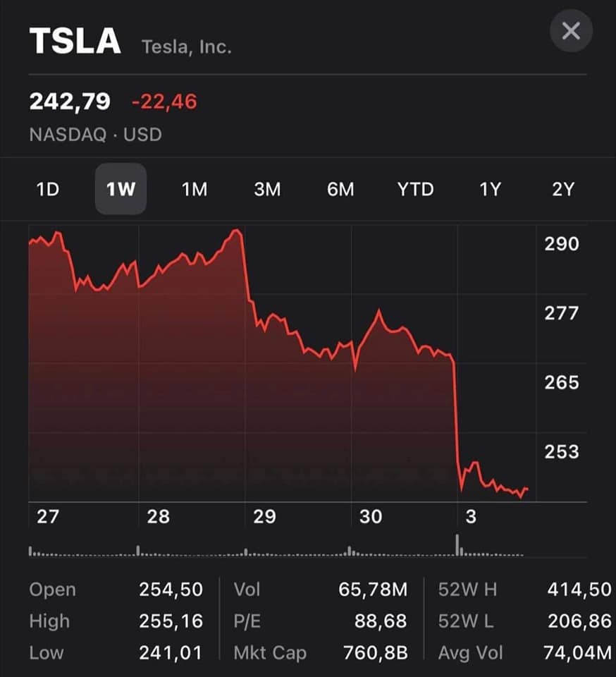
Task: Select the 1W time range tab
Action: tap(121, 190)
